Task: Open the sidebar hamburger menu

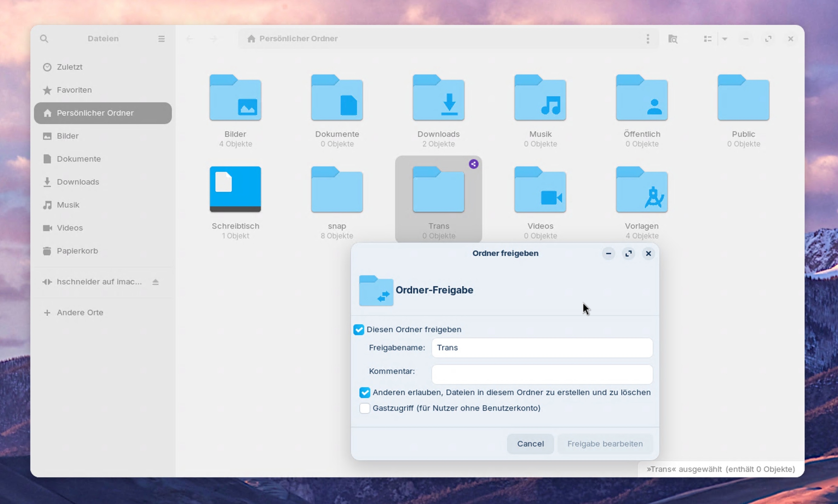Action: (x=162, y=38)
